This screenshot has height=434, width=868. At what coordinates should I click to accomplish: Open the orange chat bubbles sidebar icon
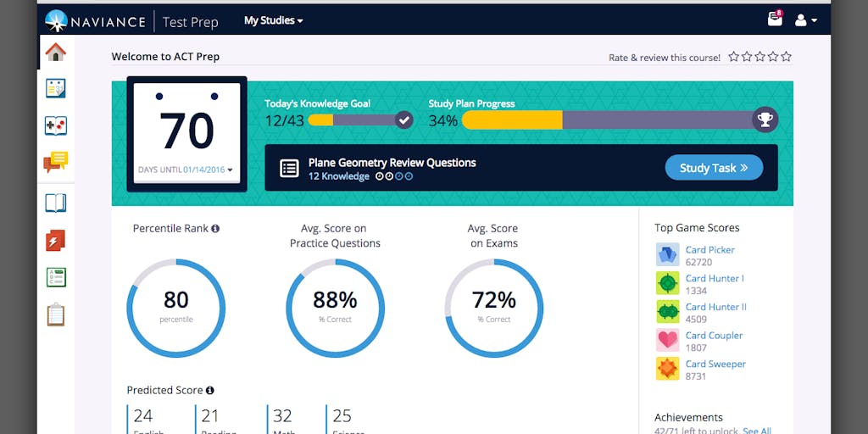56,162
